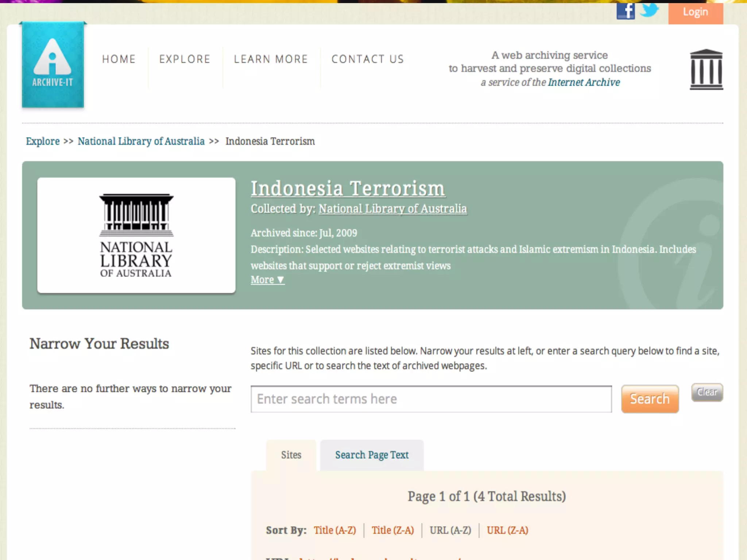The width and height of the screenshot is (747, 560).
Task: Click the Facebook icon
Action: click(x=625, y=11)
